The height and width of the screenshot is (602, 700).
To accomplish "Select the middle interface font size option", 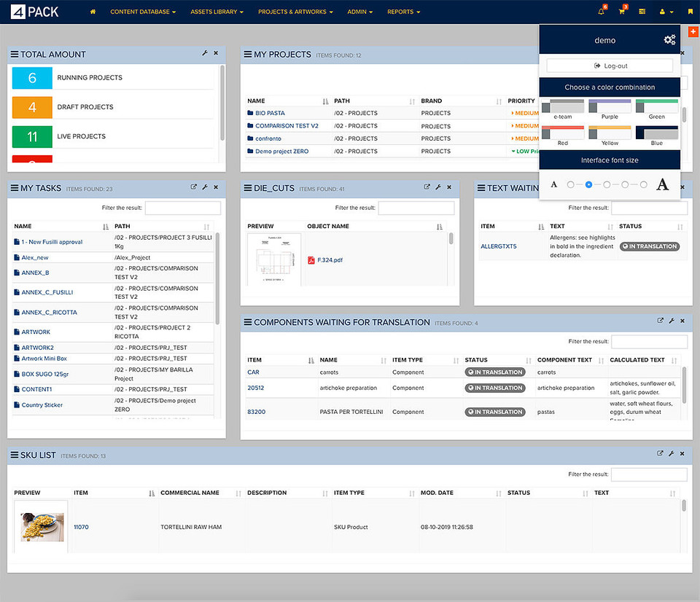I will pos(607,184).
